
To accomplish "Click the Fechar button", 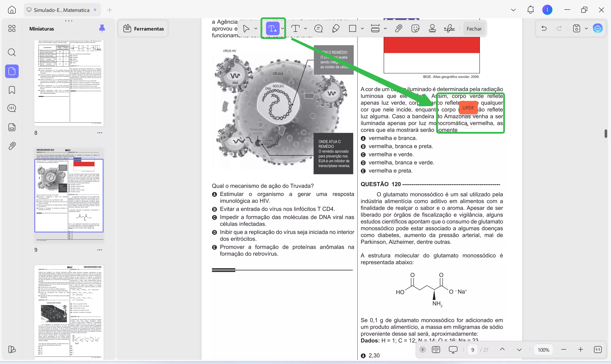I will click(x=474, y=29).
